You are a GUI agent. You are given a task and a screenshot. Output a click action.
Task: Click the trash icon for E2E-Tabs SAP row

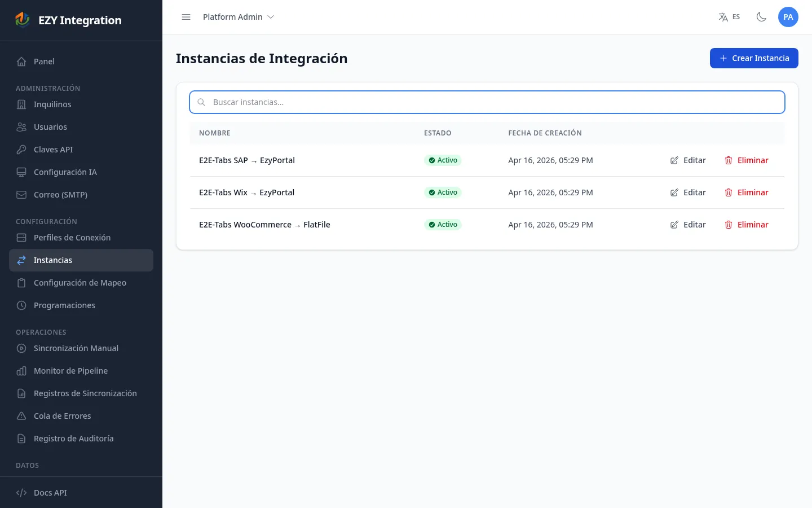coord(729,160)
